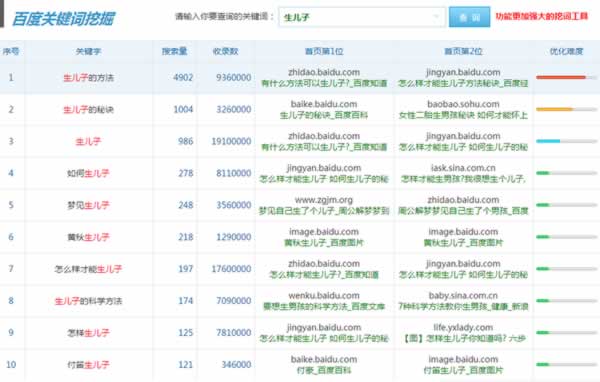Screen dimensions: 600x382
Task: Open 怎么样才能生儿子方法秘诀_百度经 result title
Action: coord(463,83)
